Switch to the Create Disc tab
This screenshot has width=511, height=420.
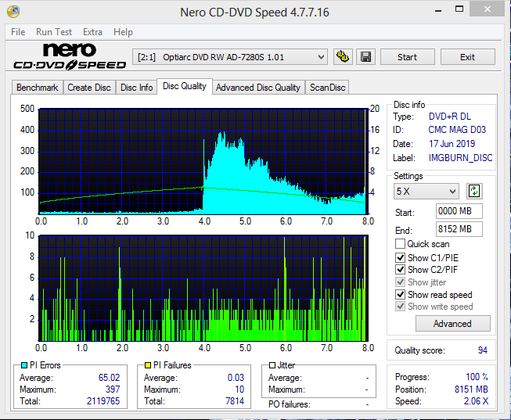[x=89, y=88]
